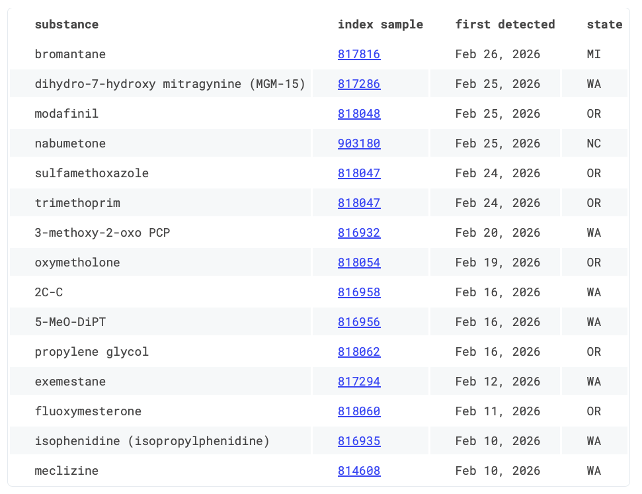Select the 2C-C sample link 816958
This screenshot has height=494, width=642.
358,292
